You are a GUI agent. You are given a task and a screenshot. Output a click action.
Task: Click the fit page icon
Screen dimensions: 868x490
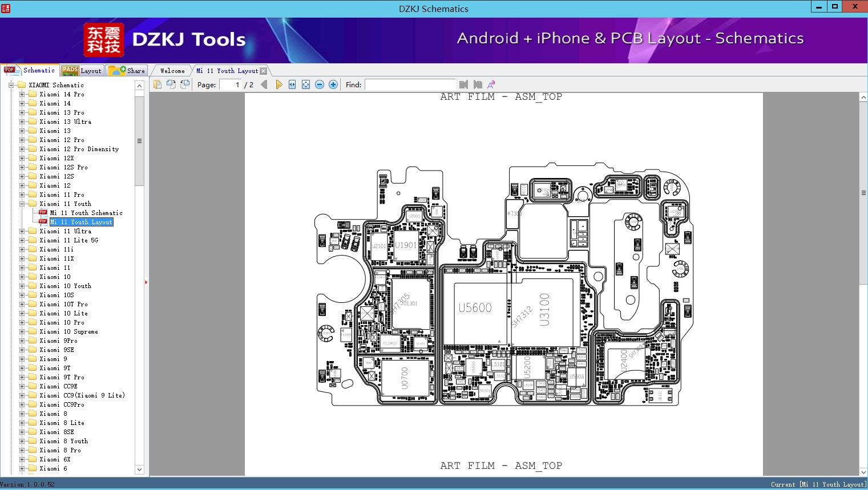point(306,84)
